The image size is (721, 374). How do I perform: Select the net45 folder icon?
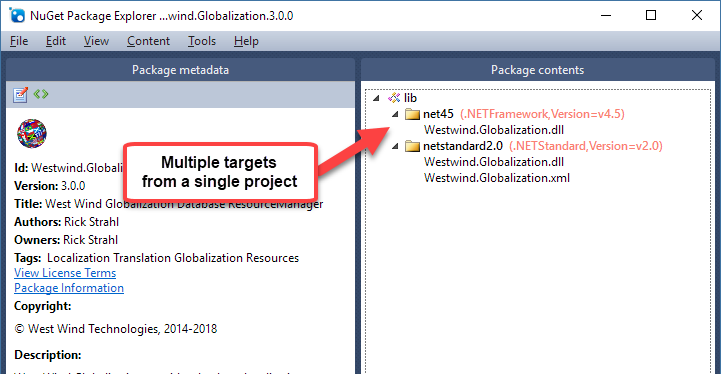[x=412, y=114]
